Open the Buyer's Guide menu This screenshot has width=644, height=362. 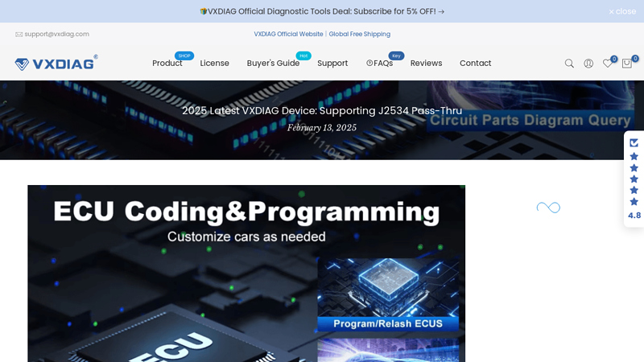pos(273,64)
